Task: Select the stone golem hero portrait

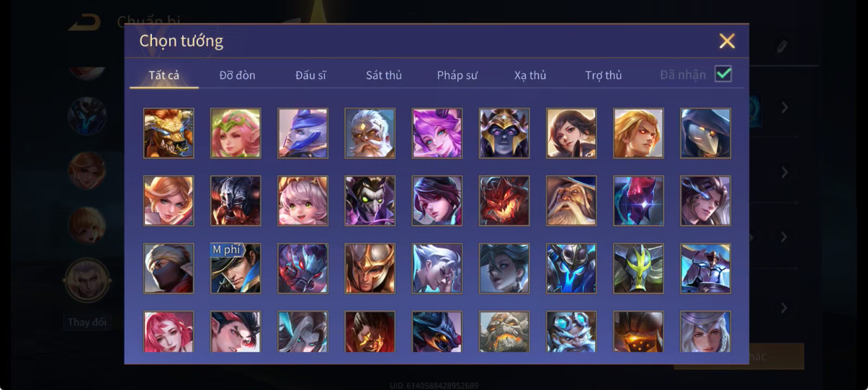Action: point(504,332)
